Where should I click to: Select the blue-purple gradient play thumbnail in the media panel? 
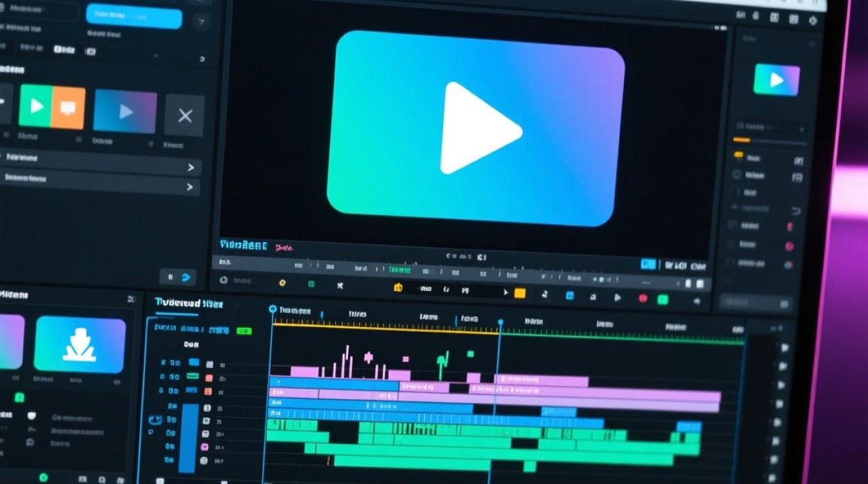125,112
